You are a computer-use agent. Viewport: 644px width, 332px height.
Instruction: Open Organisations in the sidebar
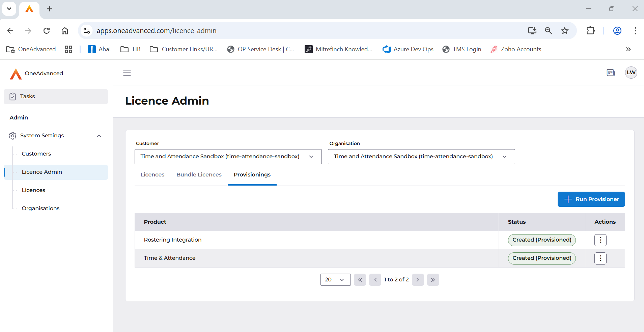tap(41, 209)
